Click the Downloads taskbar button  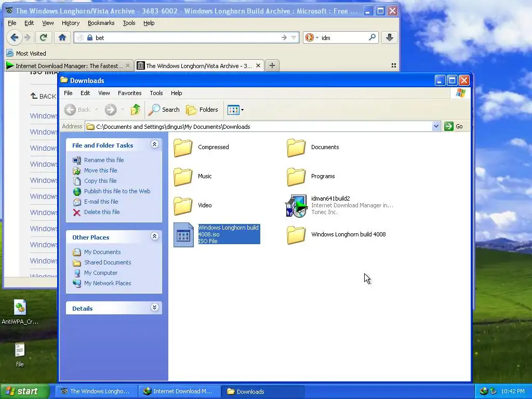tap(262, 391)
